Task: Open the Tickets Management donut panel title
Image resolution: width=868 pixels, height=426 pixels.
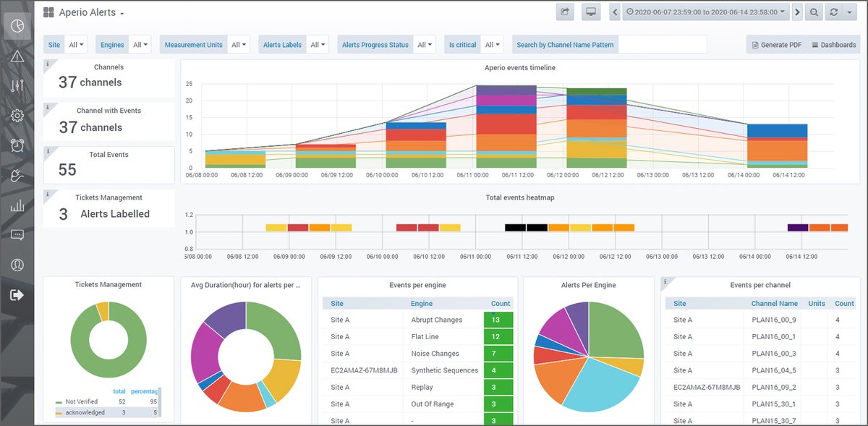Action: click(109, 284)
